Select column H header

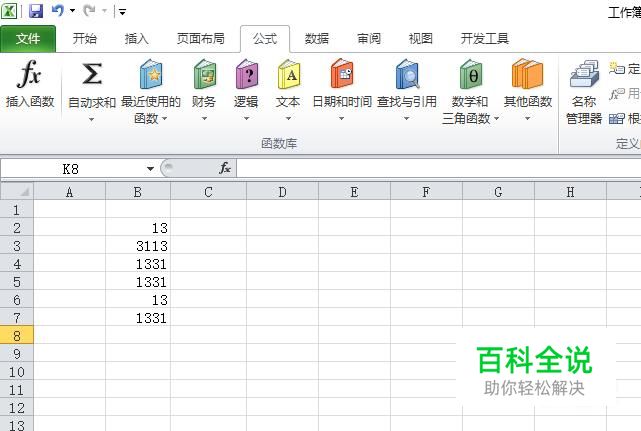pos(570,192)
